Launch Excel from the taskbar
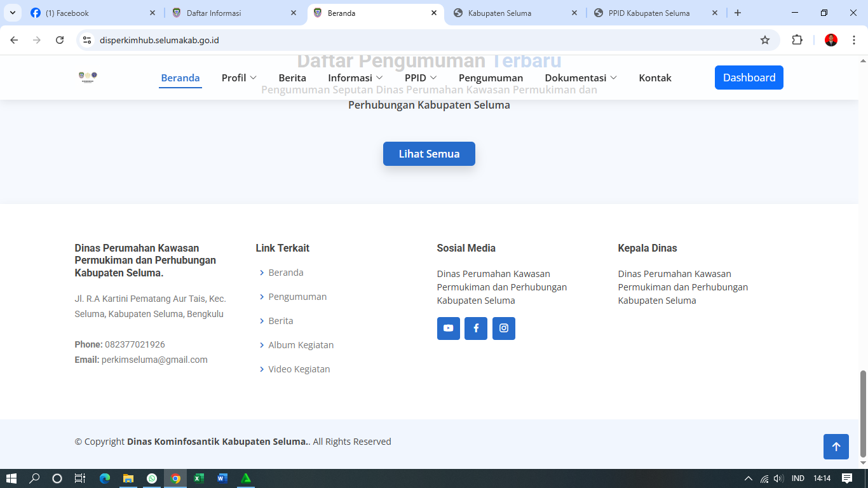The height and width of the screenshot is (488, 868). tap(199, 478)
